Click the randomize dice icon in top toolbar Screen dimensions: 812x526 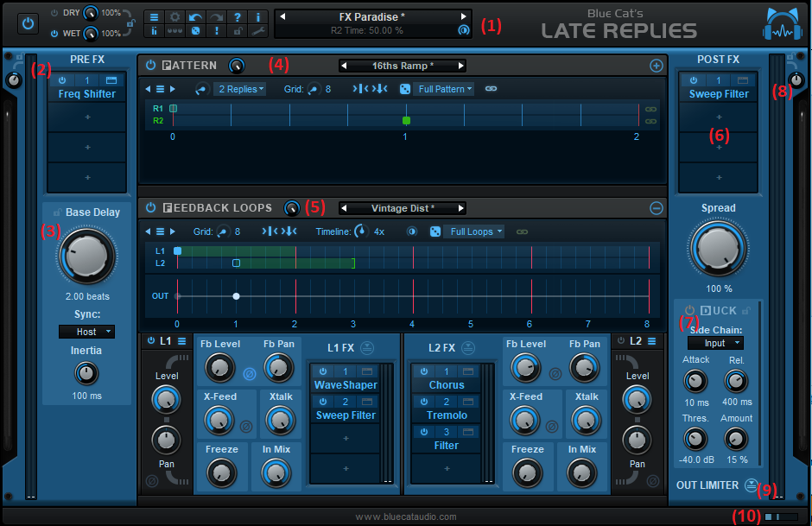(x=196, y=31)
